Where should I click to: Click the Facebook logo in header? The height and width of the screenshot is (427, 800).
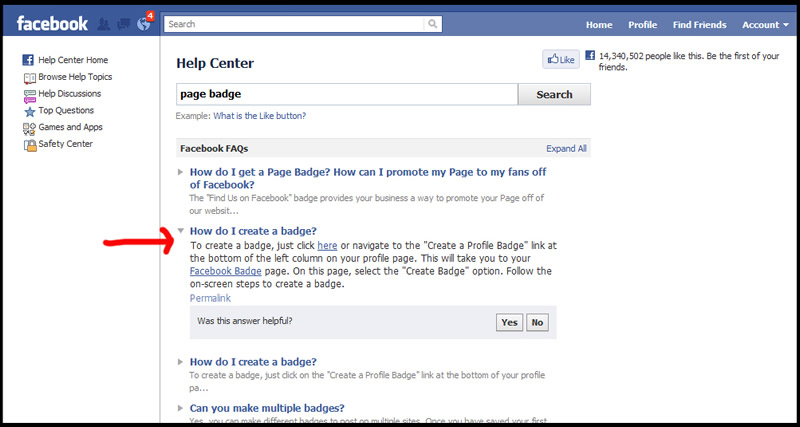(52, 24)
